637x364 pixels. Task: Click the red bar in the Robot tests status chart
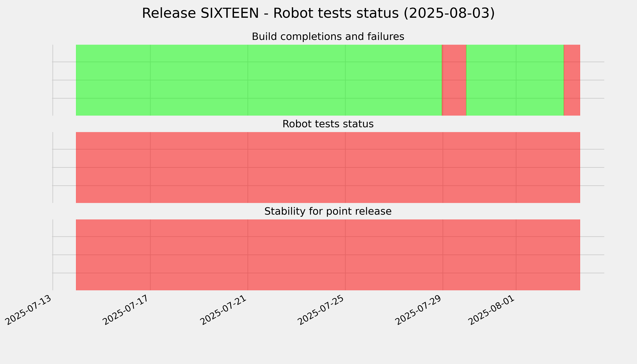tap(328, 167)
